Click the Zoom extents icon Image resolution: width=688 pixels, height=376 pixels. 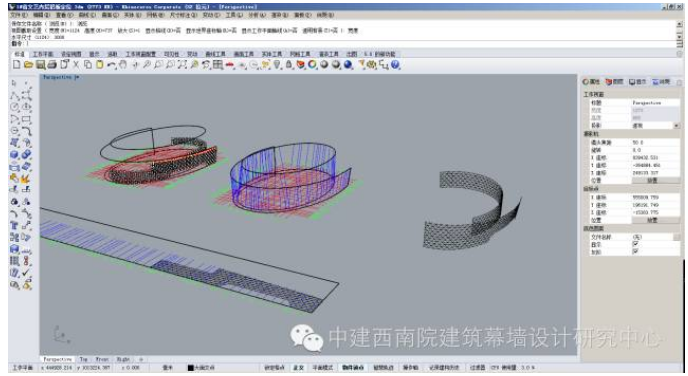pos(183,64)
